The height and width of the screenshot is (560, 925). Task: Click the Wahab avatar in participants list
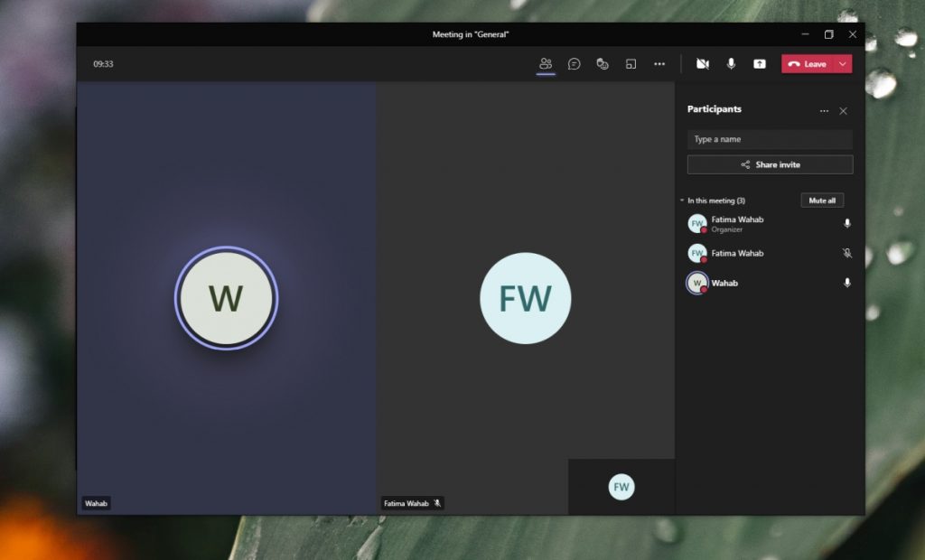(x=696, y=283)
